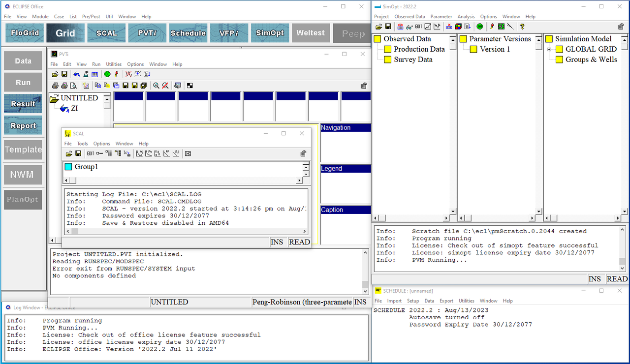Screen dimensions: 630x364
Task: Click the table grid icon in PVTi toolbar
Action: click(94, 74)
